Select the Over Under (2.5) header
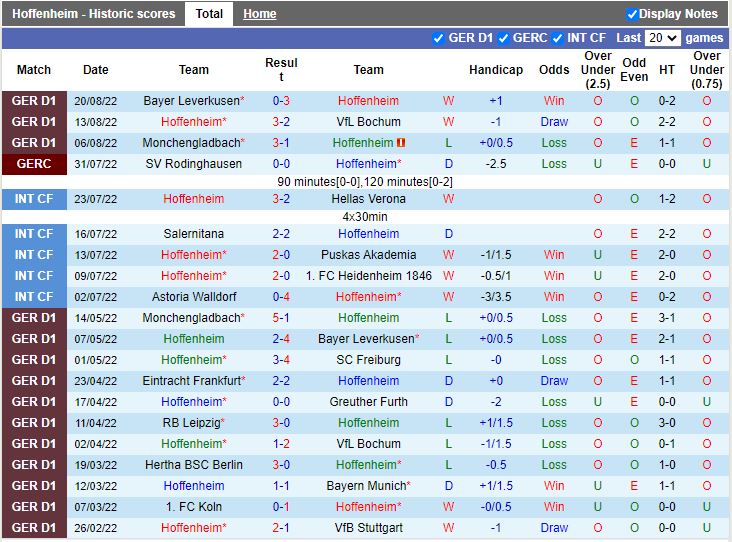Viewport: 732px width, 542px height. (598, 70)
